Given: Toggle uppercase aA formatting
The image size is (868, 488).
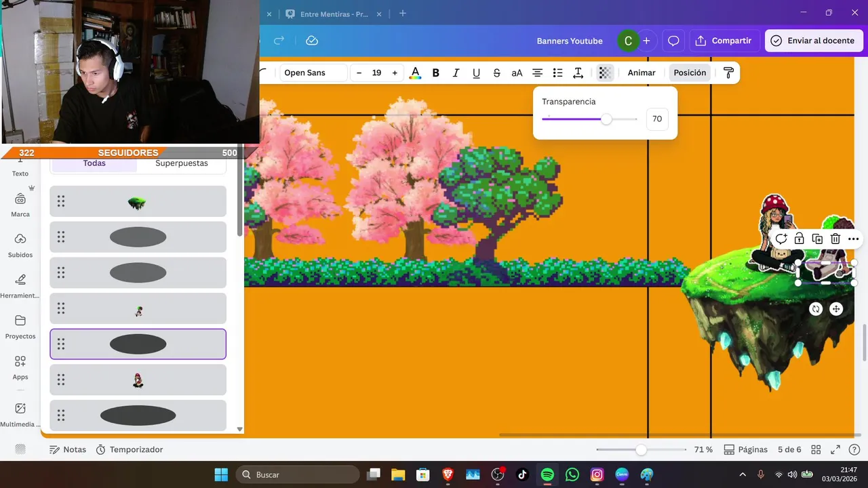Looking at the screenshot, I should (517, 73).
